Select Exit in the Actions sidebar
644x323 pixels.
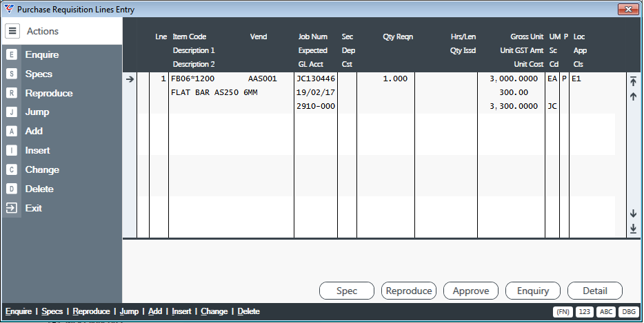(x=33, y=208)
